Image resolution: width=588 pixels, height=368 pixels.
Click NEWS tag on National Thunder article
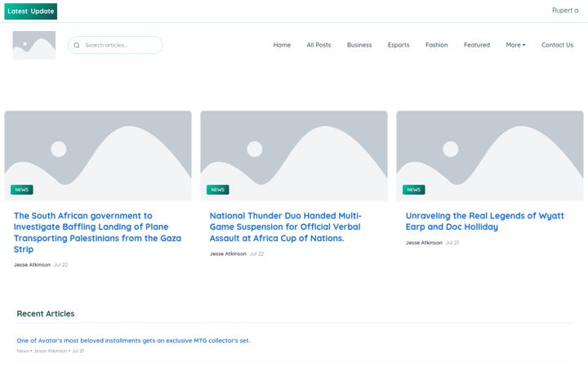pyautogui.click(x=218, y=190)
